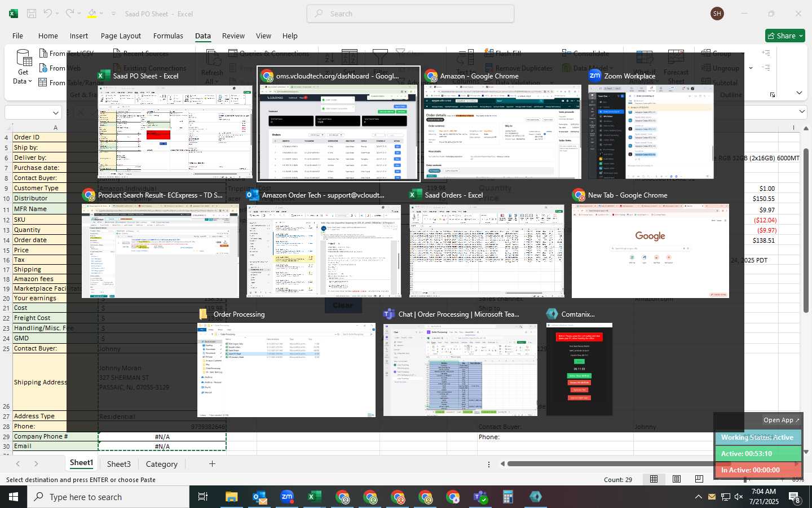812x508 pixels.
Task: Click the Show Detail icon in Outline group
Action: click(766, 53)
